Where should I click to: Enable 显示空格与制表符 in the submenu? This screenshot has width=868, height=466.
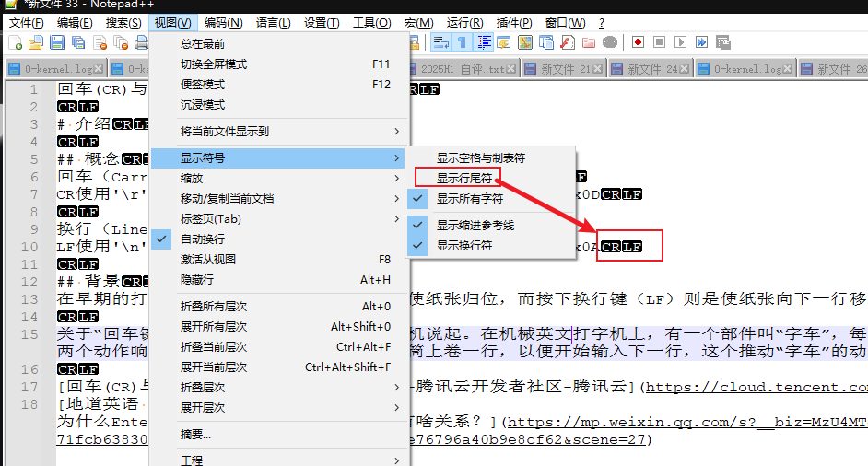pos(490,158)
